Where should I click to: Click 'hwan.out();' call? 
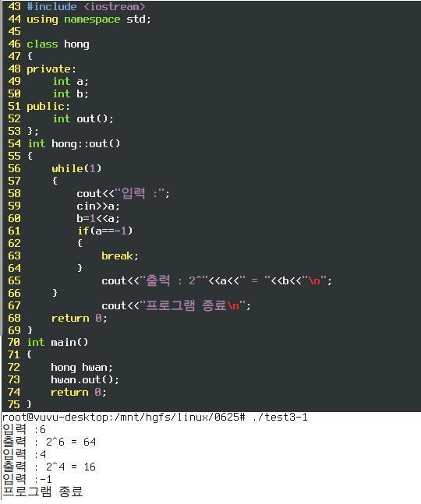85,380
